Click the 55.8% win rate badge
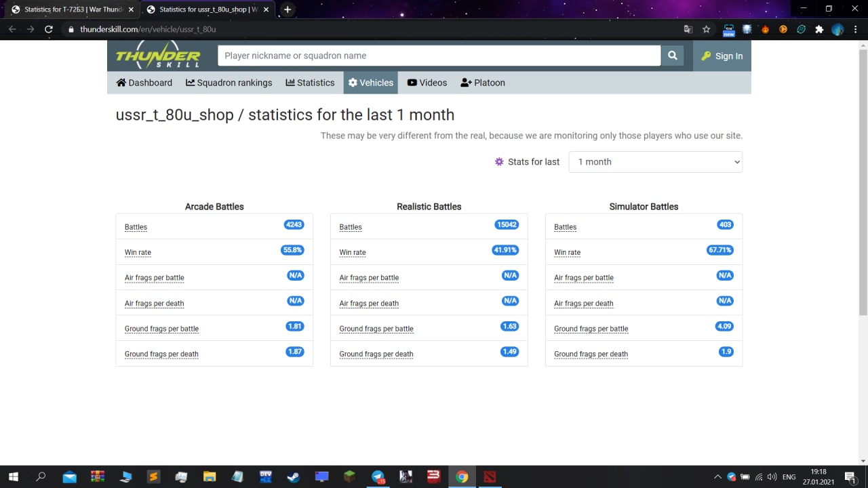This screenshot has width=868, height=488. (292, 250)
